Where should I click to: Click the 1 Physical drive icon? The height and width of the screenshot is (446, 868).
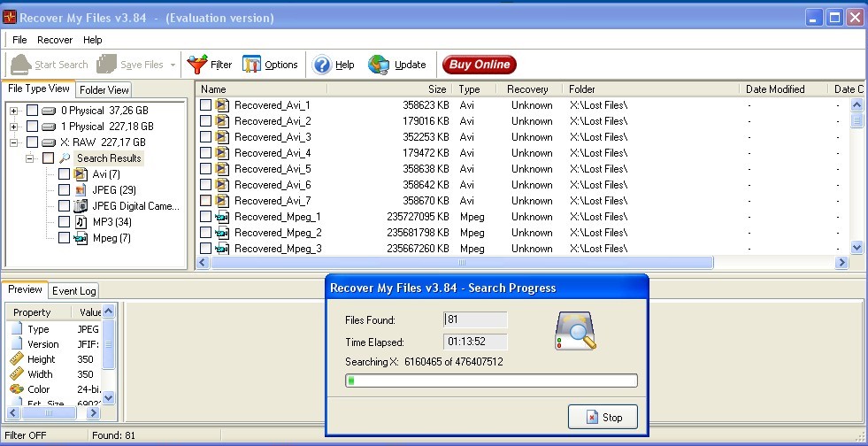(x=49, y=127)
